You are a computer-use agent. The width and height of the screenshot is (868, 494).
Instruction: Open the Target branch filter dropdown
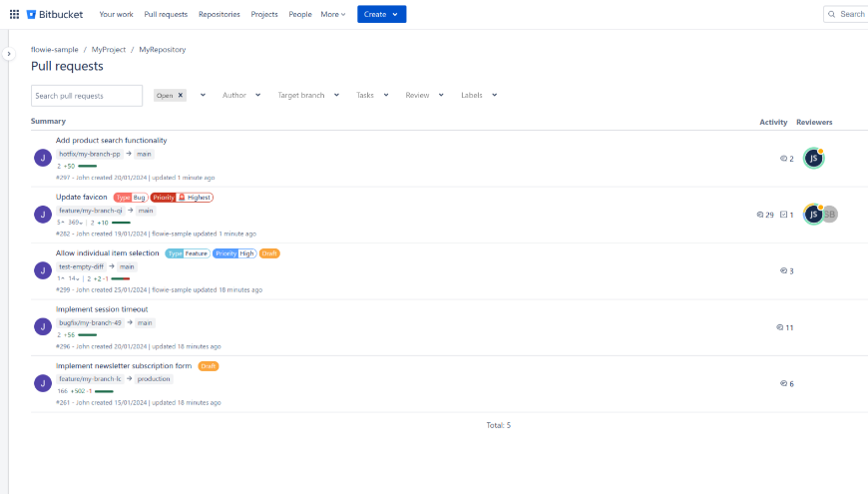308,95
